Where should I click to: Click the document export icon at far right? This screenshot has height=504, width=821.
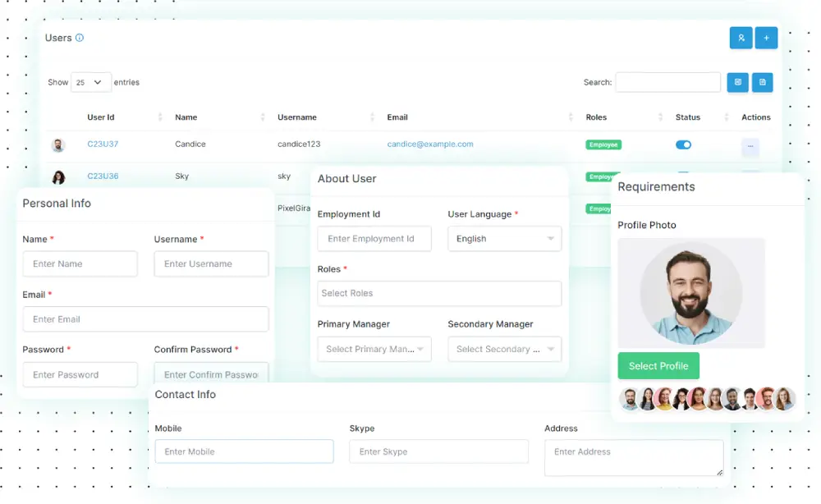(762, 82)
